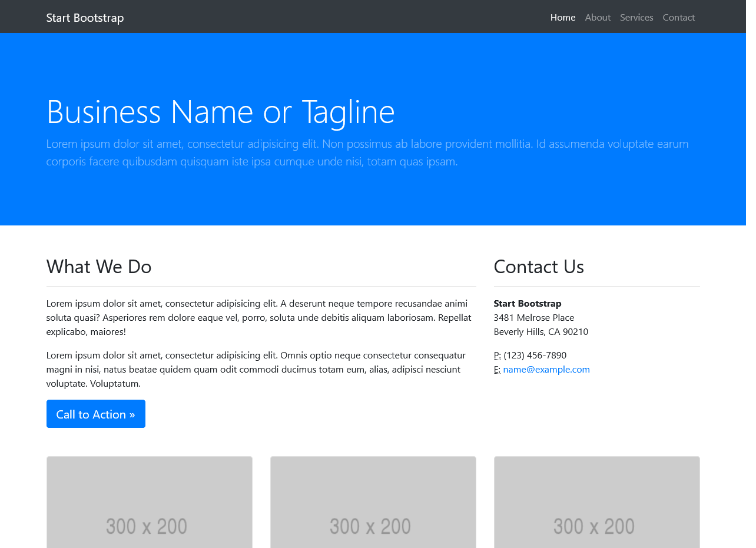The width and height of the screenshot is (756, 548).
Task: Open the Home nav item
Action: pos(562,17)
